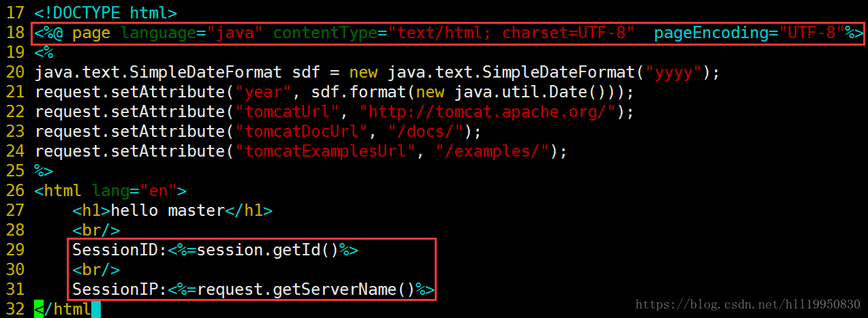This screenshot has height=318, width=868.
Task: Click the 'request.setAttribute' call on line 24
Action: 129,151
